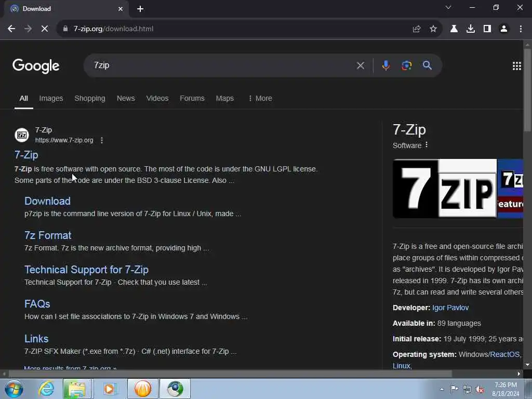Open the orange app on taskbar
The image size is (532, 399).
[142, 389]
